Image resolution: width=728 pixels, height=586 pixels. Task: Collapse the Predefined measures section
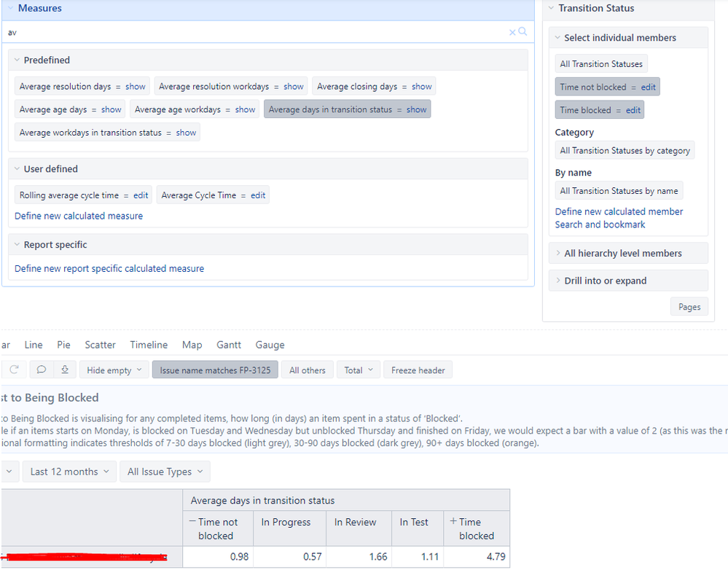(17, 60)
